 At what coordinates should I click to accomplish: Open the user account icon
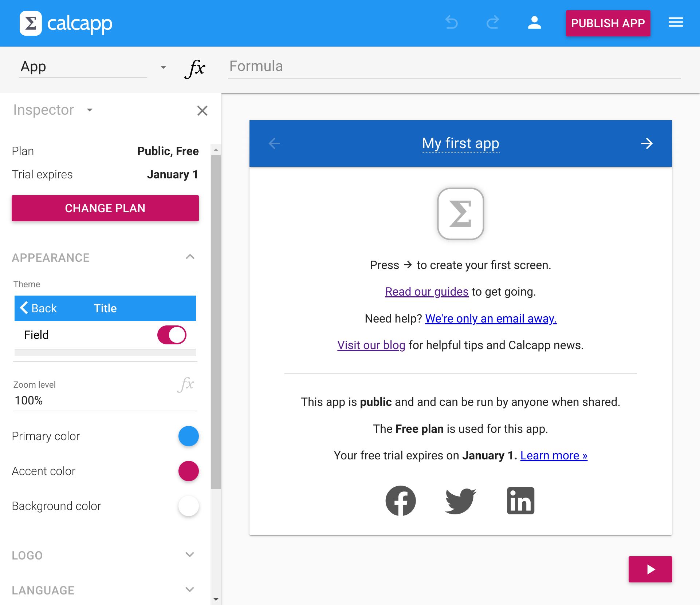[x=534, y=23]
